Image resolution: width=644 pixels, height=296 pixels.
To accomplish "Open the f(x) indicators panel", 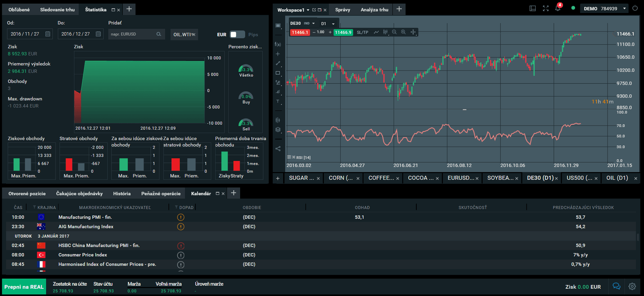I will coord(278,44).
